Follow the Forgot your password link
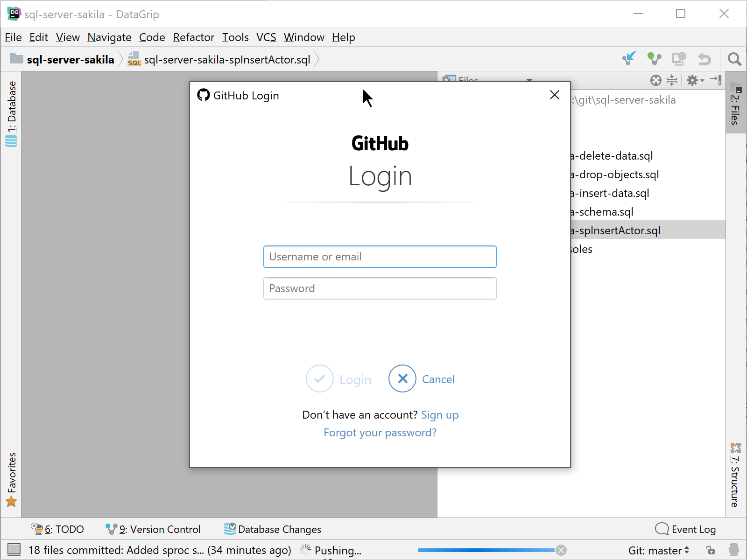 380,433
